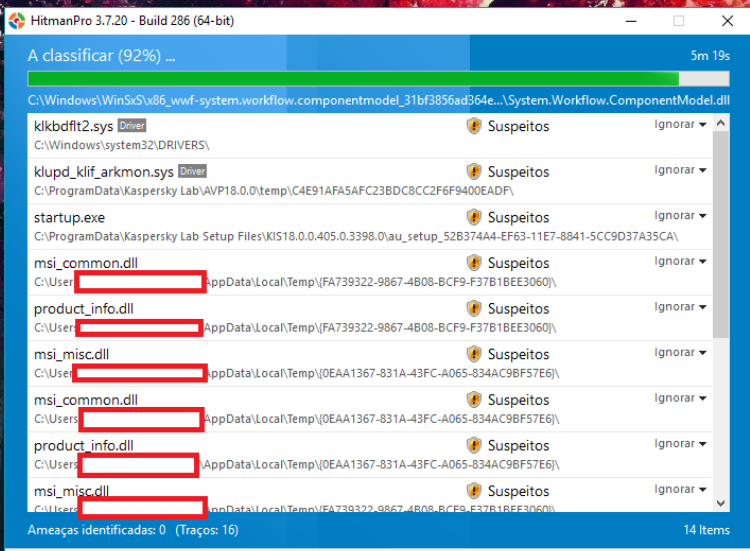The height and width of the screenshot is (551, 750).
Task: Click the C:\Windows\system32\DRIVERS\ path text
Action: (x=121, y=145)
